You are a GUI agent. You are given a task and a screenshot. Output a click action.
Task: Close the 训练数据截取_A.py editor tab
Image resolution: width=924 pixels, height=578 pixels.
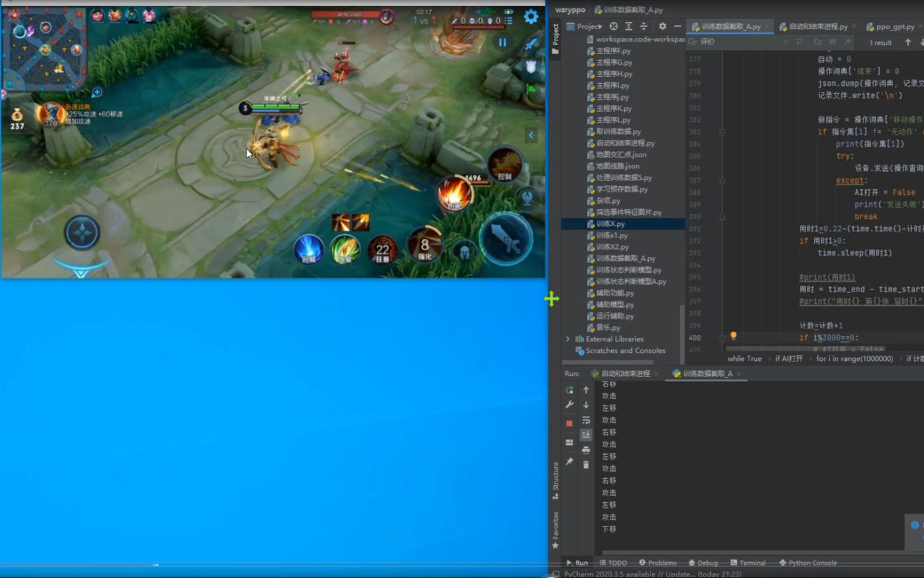(x=767, y=27)
